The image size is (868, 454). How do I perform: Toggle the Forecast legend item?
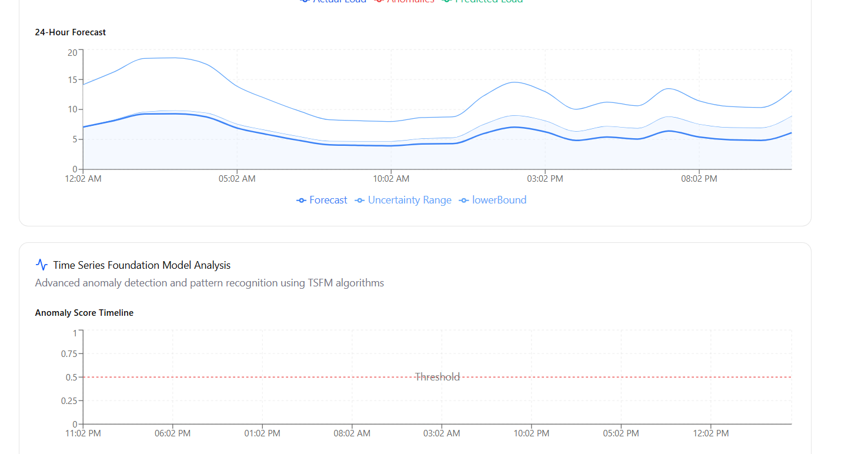(x=322, y=200)
